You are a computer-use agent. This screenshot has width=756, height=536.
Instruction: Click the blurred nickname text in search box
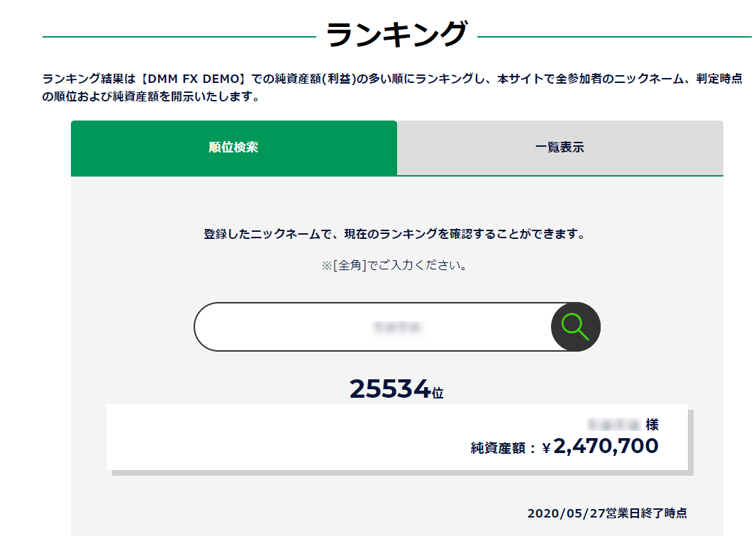pyautogui.click(x=397, y=328)
